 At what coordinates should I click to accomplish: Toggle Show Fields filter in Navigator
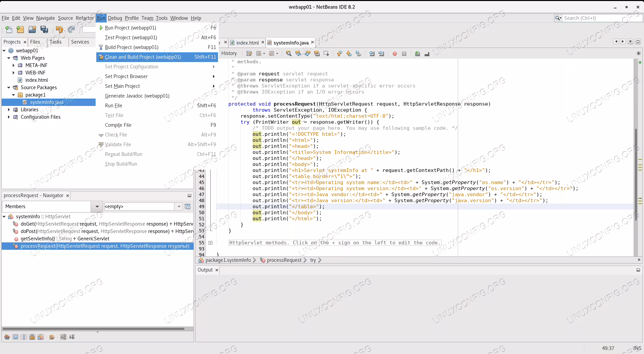pos(15,337)
